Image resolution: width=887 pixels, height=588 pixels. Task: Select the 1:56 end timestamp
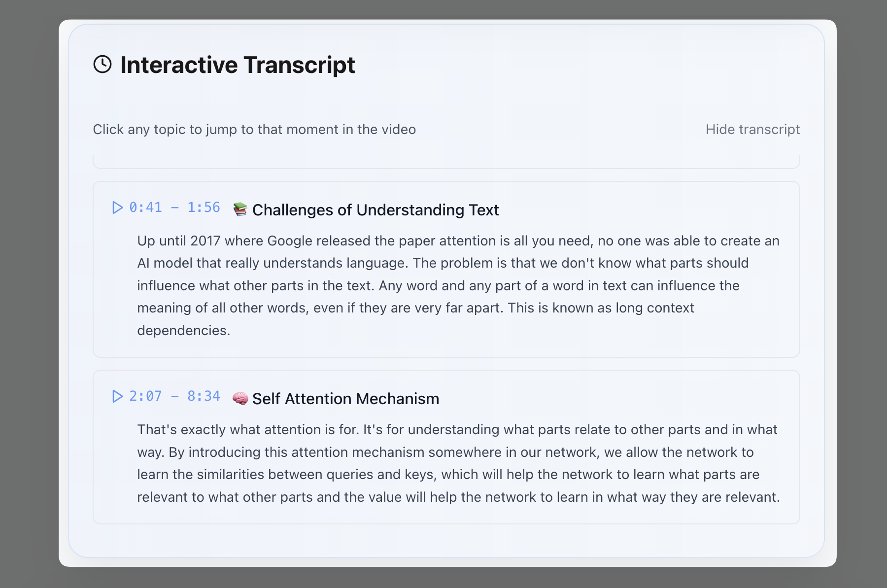(x=204, y=208)
